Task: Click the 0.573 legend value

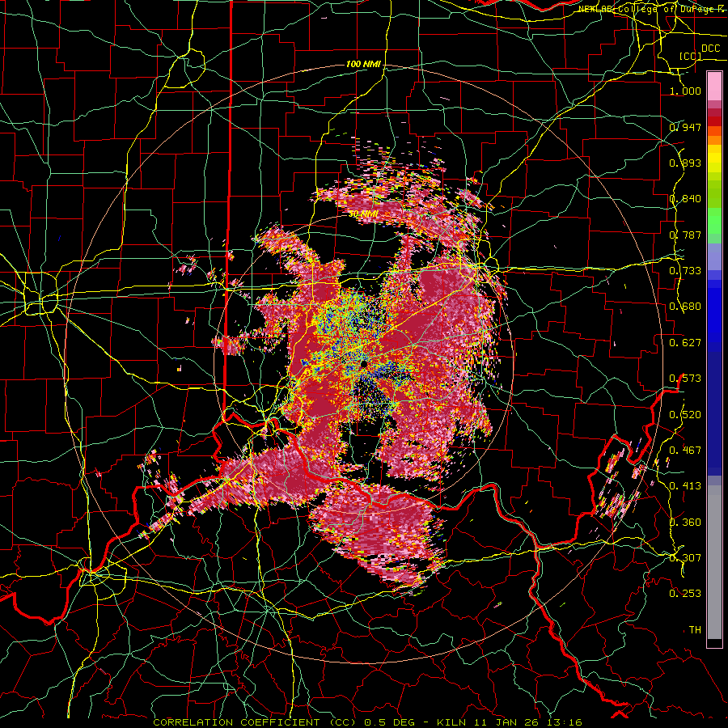Action: 685,378
